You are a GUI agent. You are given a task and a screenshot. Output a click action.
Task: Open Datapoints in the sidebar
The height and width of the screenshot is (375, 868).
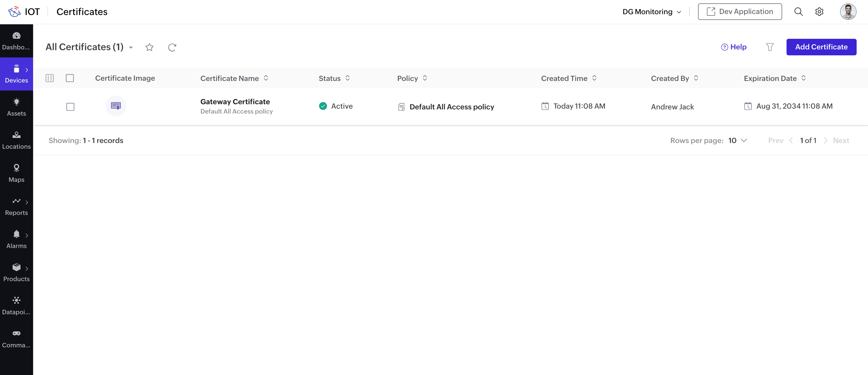(x=17, y=305)
